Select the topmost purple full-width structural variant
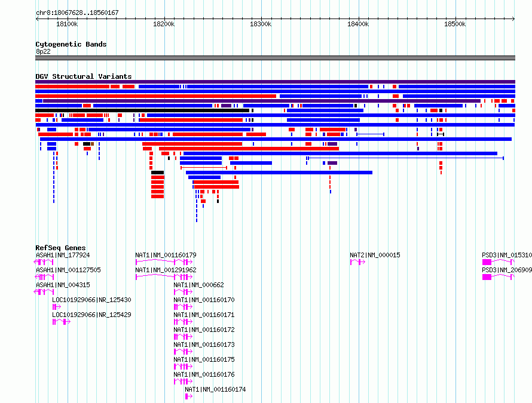Screen dimensions: 532x403 tap(275, 82)
